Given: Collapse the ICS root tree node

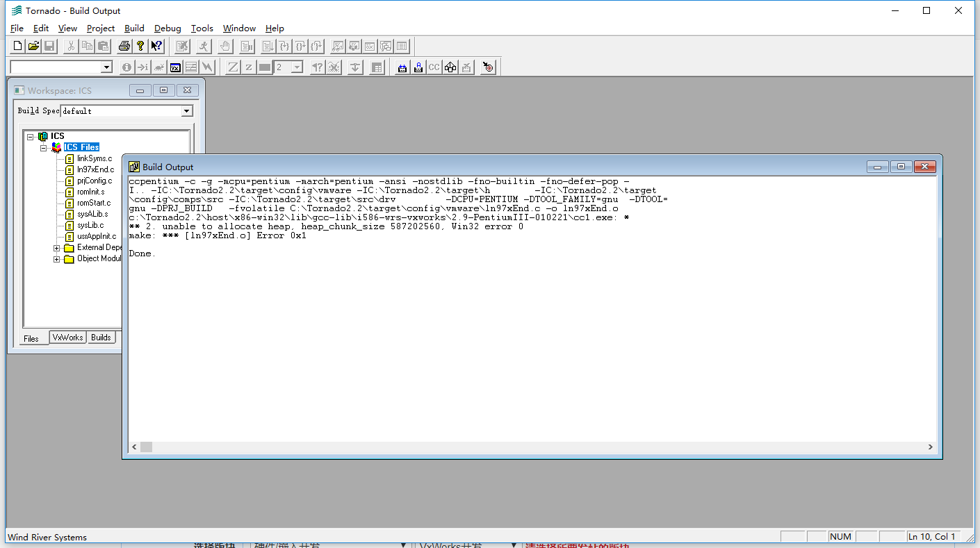Looking at the screenshot, I should (30, 136).
